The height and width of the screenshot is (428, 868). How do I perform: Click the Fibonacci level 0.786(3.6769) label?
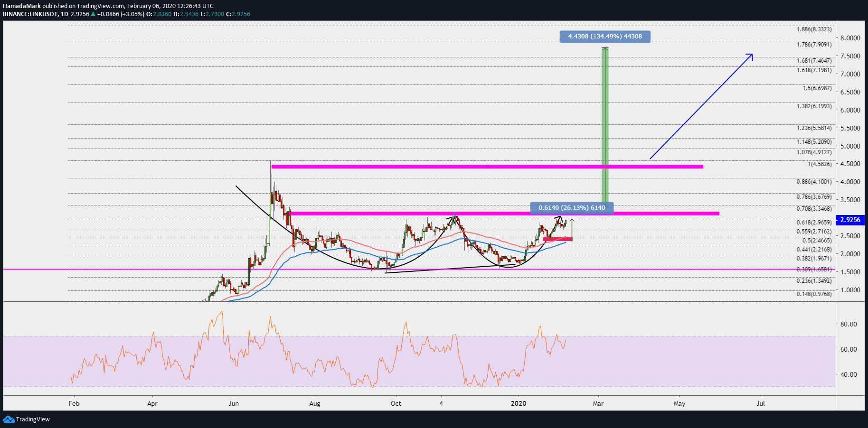coord(814,197)
